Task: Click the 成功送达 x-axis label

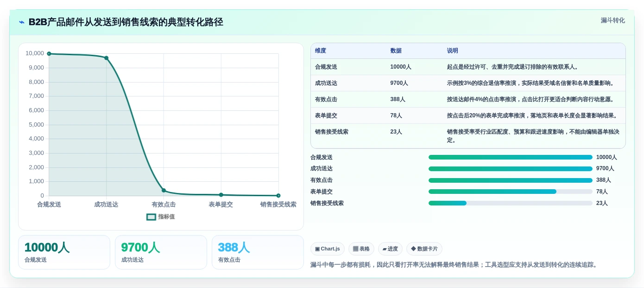Action: tap(106, 205)
